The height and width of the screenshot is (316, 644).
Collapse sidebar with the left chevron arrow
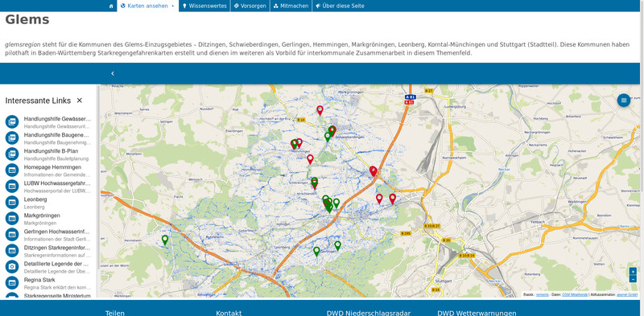coord(113,73)
